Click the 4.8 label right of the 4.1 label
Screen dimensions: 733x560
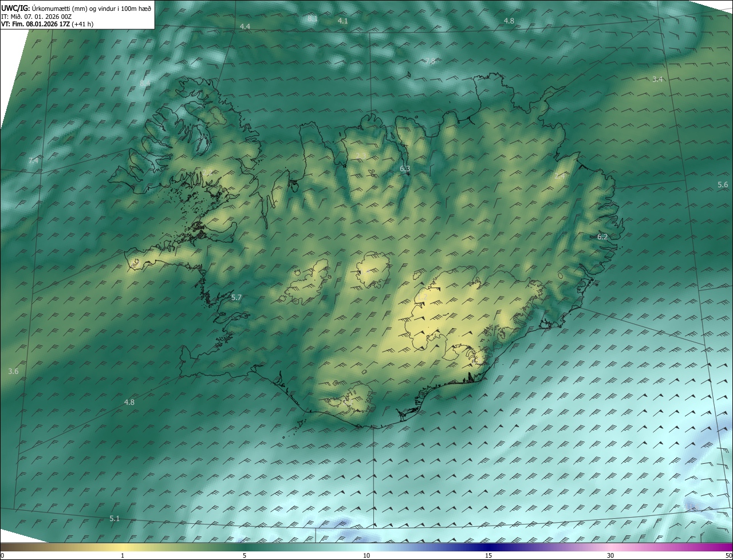pyautogui.click(x=509, y=21)
